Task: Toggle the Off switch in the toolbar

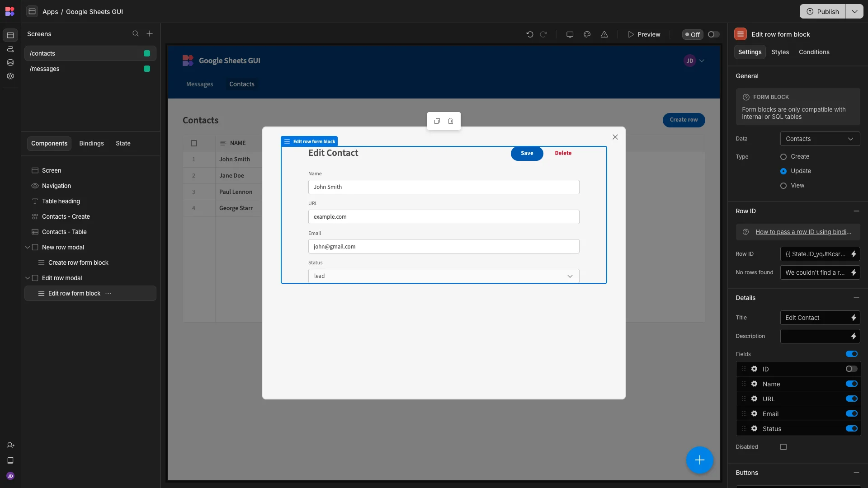Action: coord(713,34)
